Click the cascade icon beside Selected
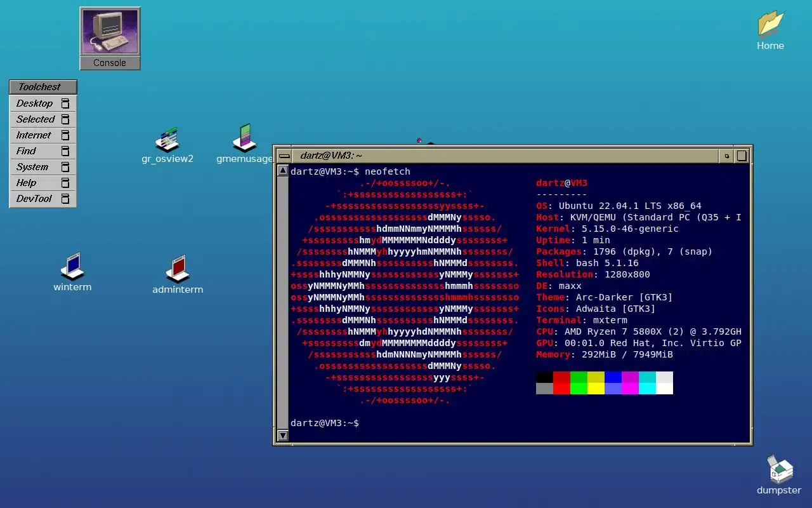The width and height of the screenshot is (812, 508). coord(65,119)
